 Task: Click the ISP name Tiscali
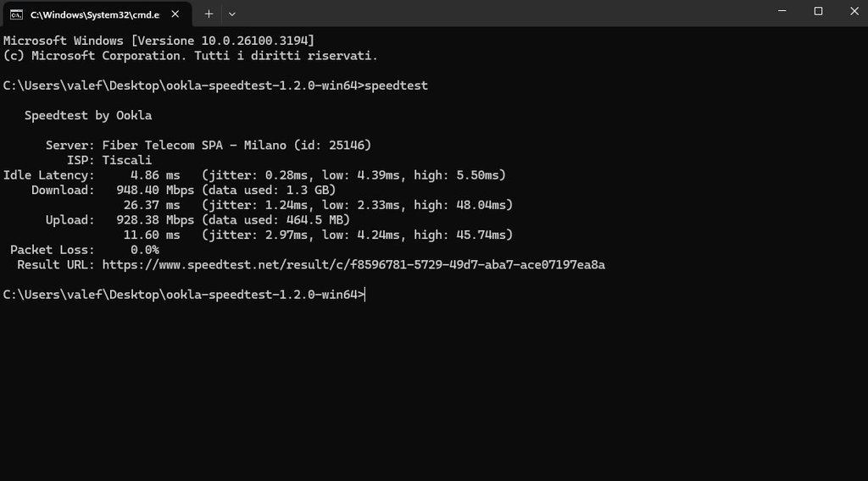pos(127,160)
